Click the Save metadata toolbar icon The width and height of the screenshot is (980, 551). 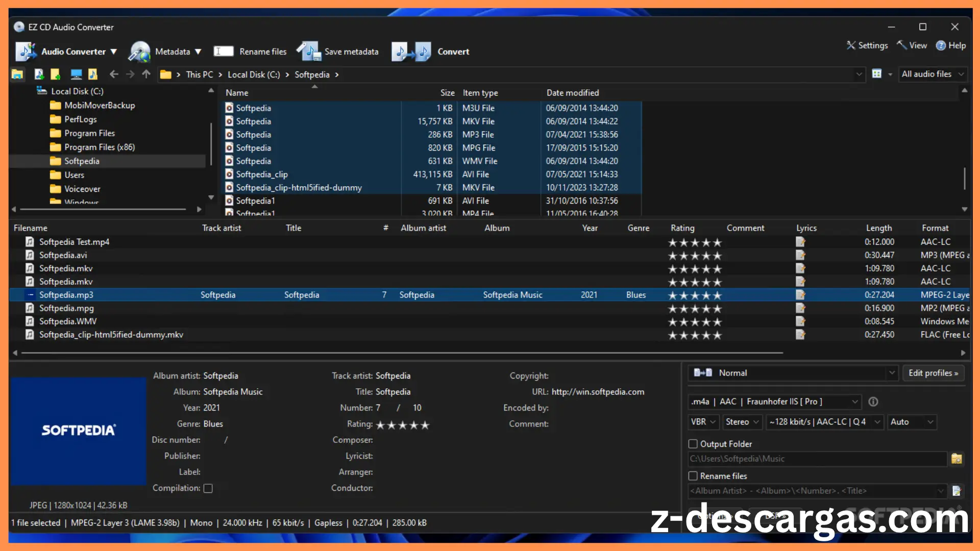click(308, 52)
